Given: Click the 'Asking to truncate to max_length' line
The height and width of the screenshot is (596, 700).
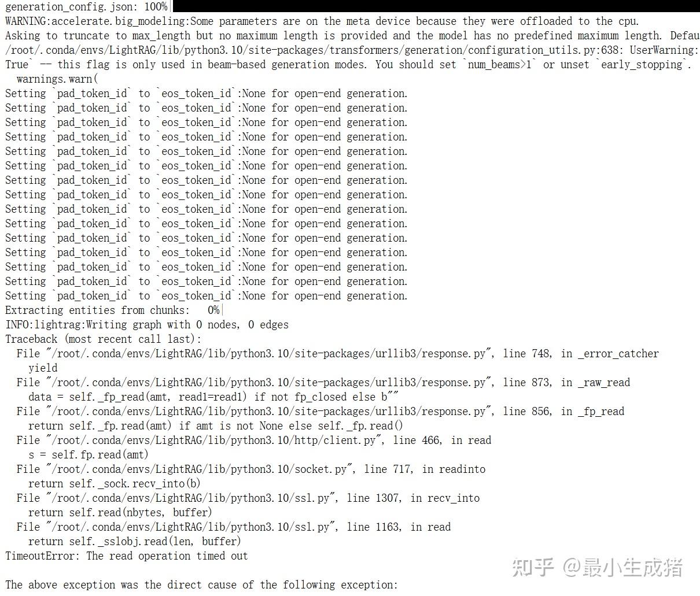Looking at the screenshot, I should [x=352, y=36].
